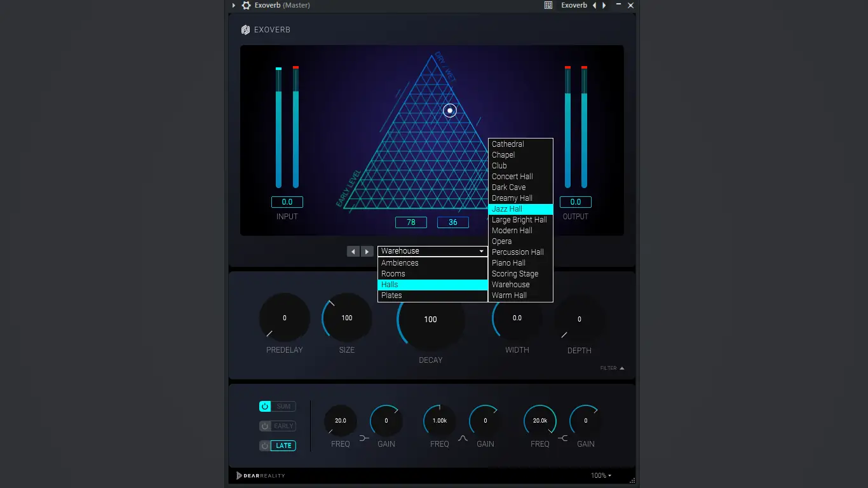Viewport: 868px width, 488px height.
Task: Select the Percussion Hall preset
Action: (520, 252)
